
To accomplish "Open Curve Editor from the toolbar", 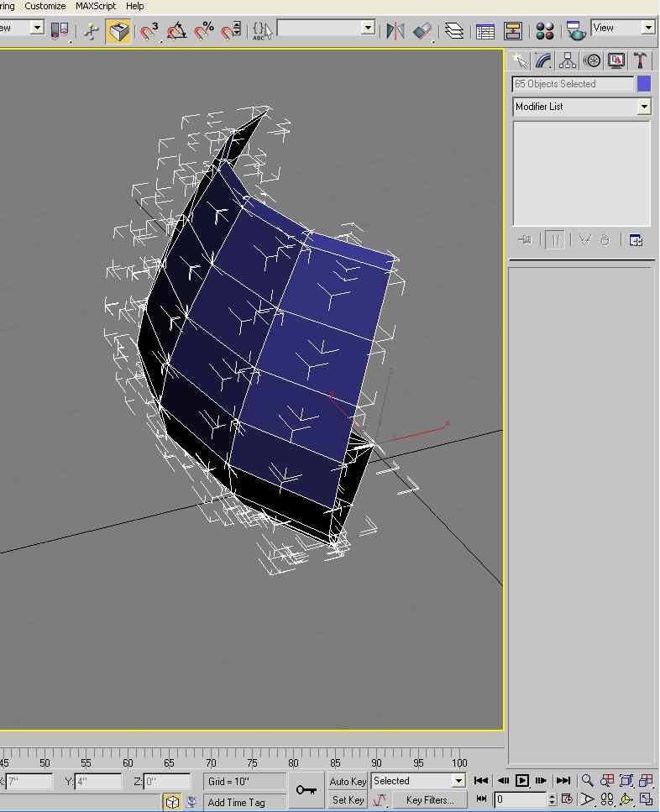I will coord(485,31).
